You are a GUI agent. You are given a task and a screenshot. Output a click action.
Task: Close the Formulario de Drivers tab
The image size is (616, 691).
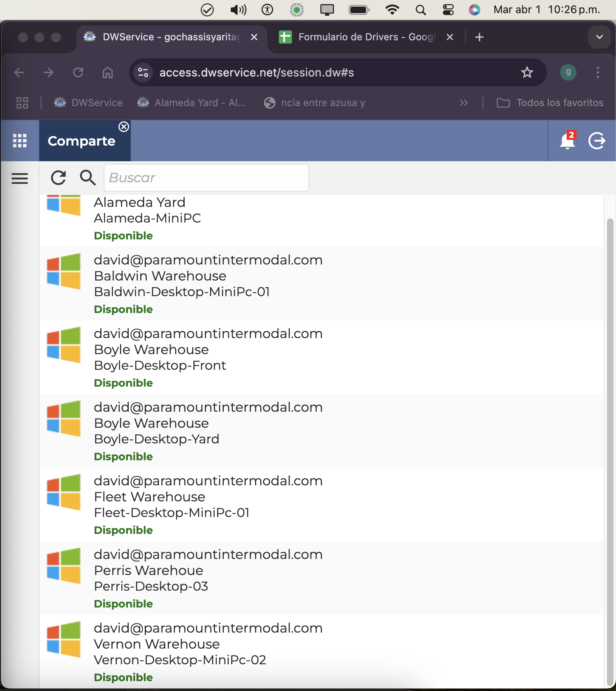(x=450, y=37)
